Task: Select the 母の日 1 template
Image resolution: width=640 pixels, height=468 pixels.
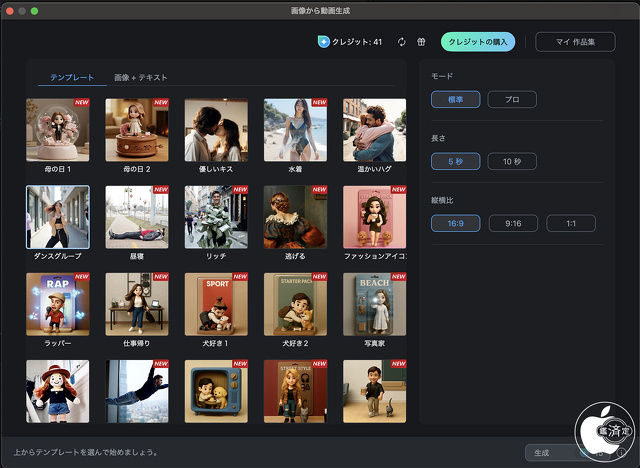Action: click(57, 129)
